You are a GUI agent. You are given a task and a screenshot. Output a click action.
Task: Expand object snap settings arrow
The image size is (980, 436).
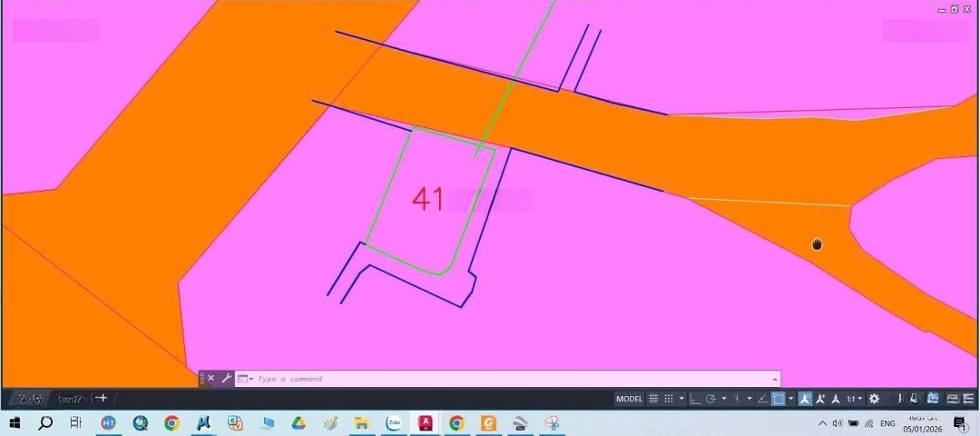(790, 399)
